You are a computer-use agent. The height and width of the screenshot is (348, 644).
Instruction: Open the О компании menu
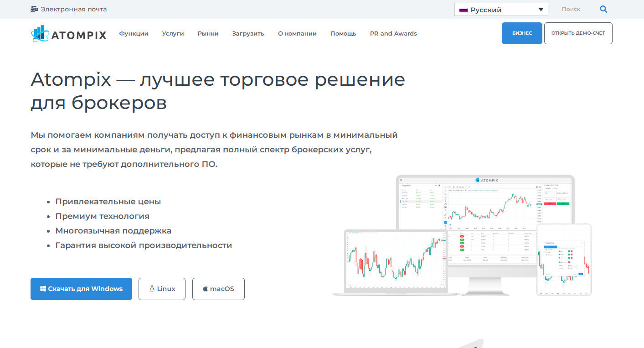[297, 34]
